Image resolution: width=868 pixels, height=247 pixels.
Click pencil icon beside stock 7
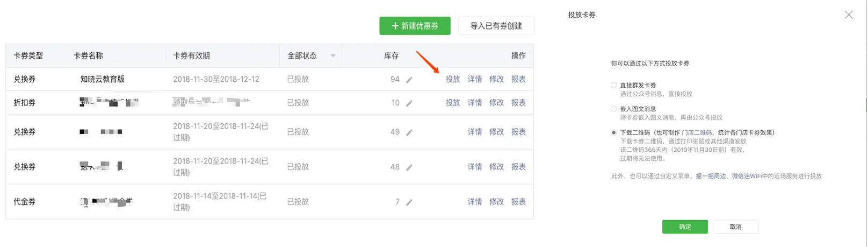[x=409, y=202]
